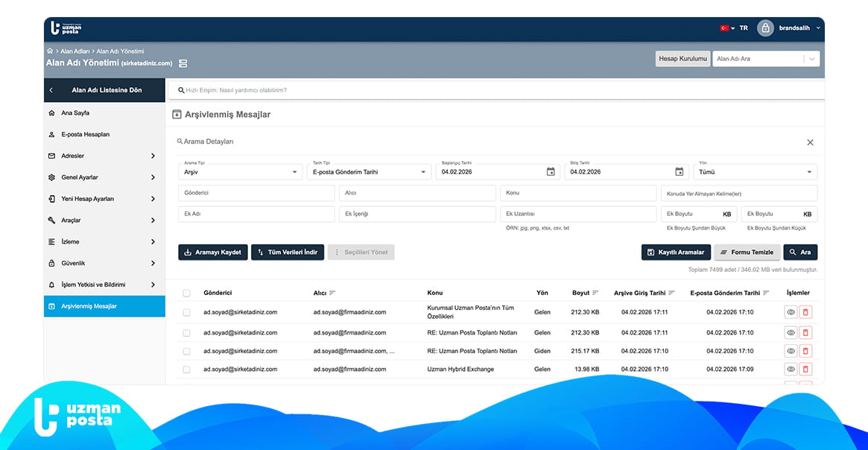Open calendar picker for Bitiş Tarihi
This screenshot has height=450, width=868.
coord(679,172)
